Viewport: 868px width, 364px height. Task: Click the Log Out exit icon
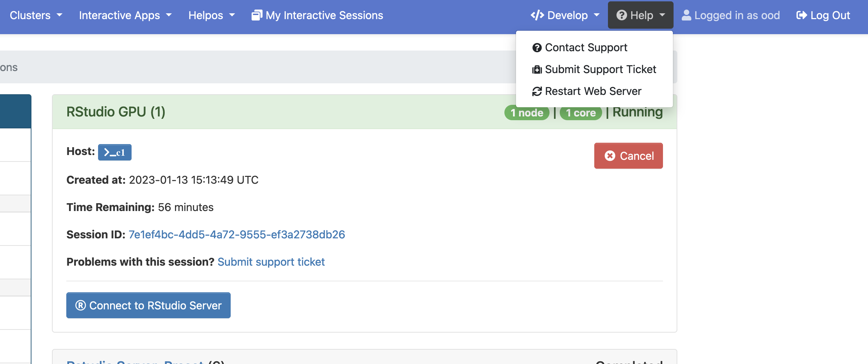pyautogui.click(x=802, y=15)
